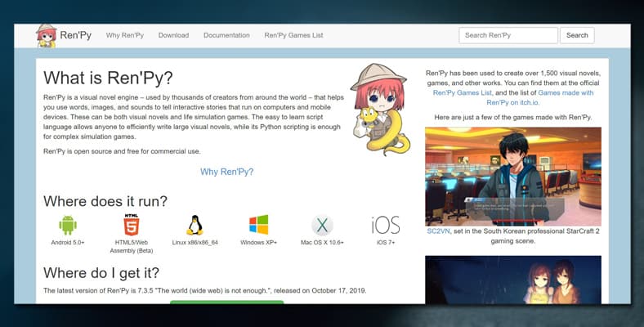Open the Ren'Py Games List menu item
Viewport: 644px width, 327px height.
pos(293,35)
